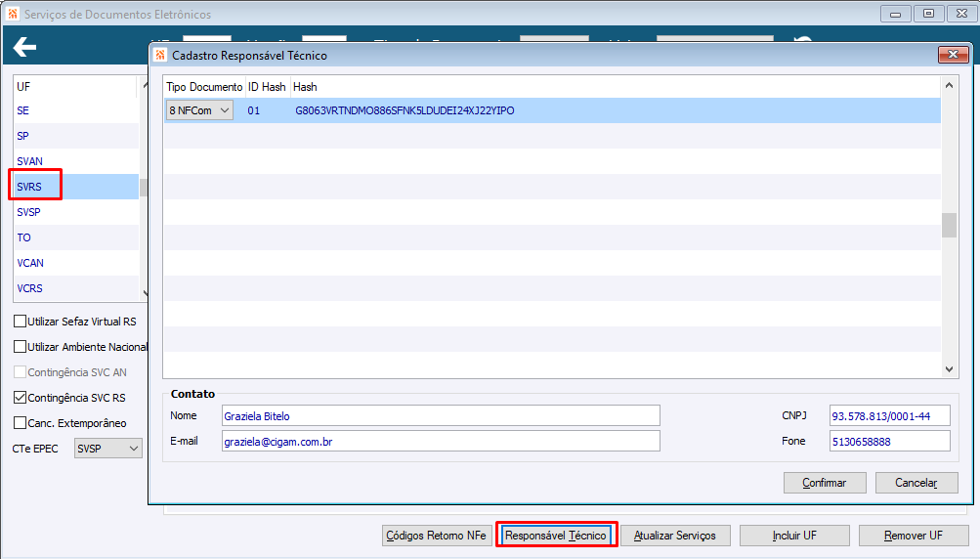Uncheck the Contingência SVC RS checkbox
This screenshot has width=980, height=559.
tap(20, 397)
